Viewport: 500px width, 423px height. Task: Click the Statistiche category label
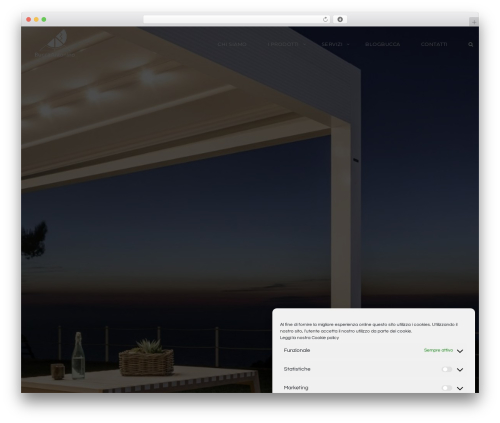point(297,369)
